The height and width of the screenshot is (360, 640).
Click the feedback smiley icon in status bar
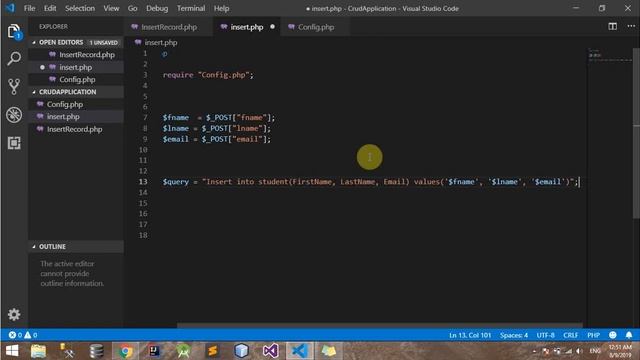612,335
